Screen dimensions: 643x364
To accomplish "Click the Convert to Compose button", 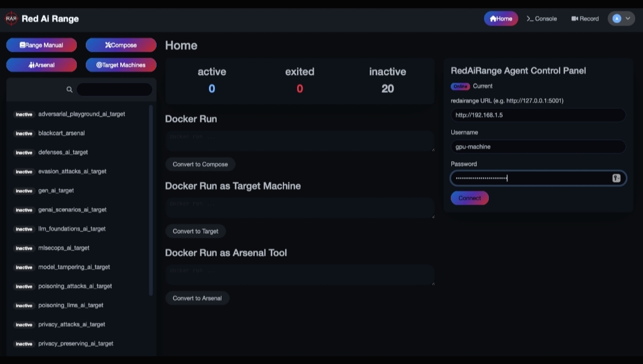I will tap(200, 164).
